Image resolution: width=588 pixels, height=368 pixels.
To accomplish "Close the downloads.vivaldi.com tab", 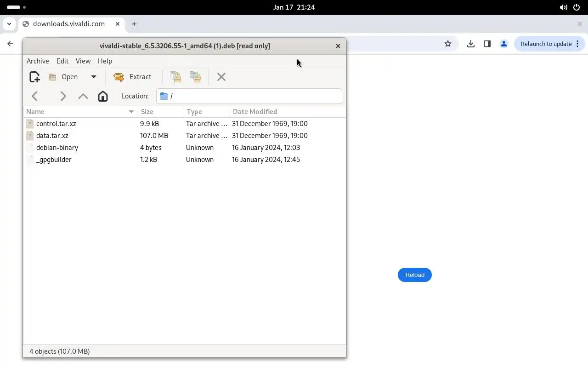I will coord(118,24).
